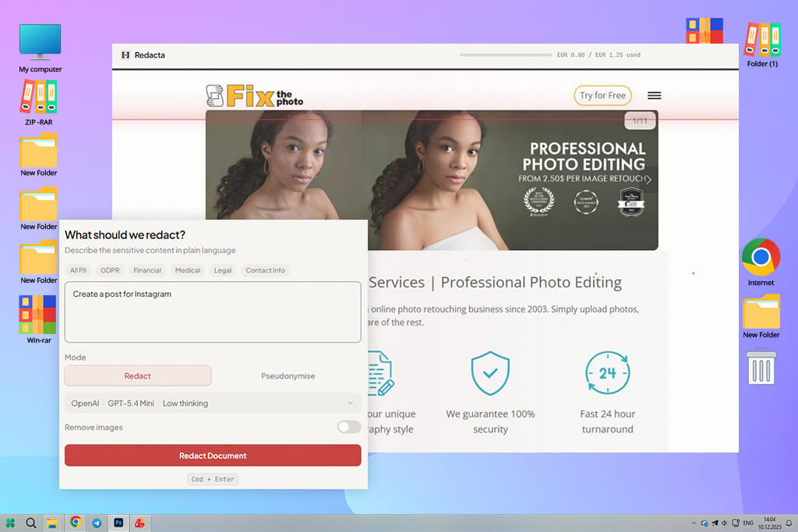
Task: Open the hamburger menu on the FixThePhoto page
Action: point(654,96)
